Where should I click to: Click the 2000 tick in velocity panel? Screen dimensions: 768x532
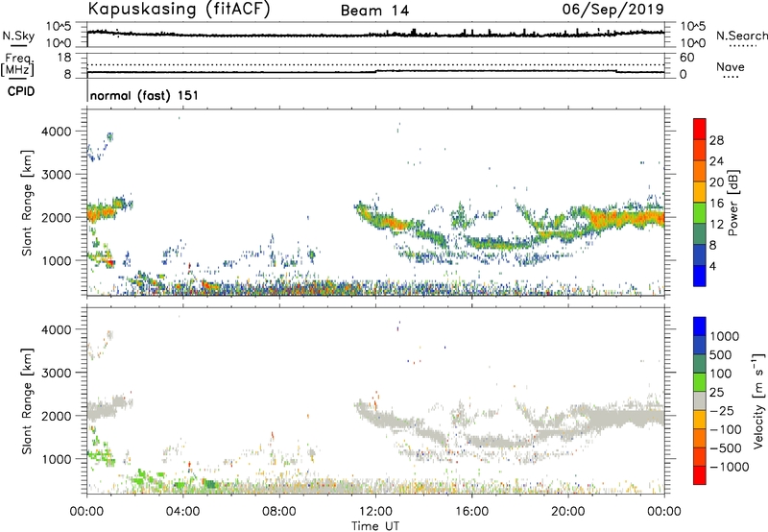tap(56, 416)
